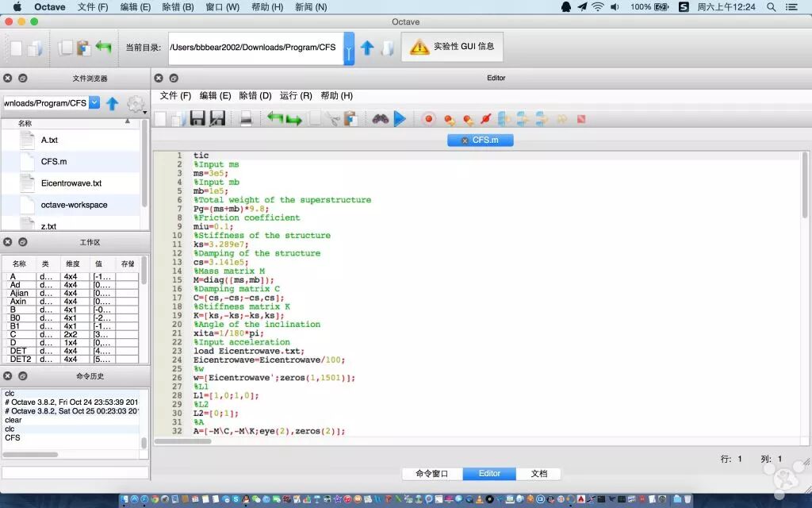The width and height of the screenshot is (812, 508).
Task: Save the CFS.m file with the floppy icon
Action: coord(197,119)
